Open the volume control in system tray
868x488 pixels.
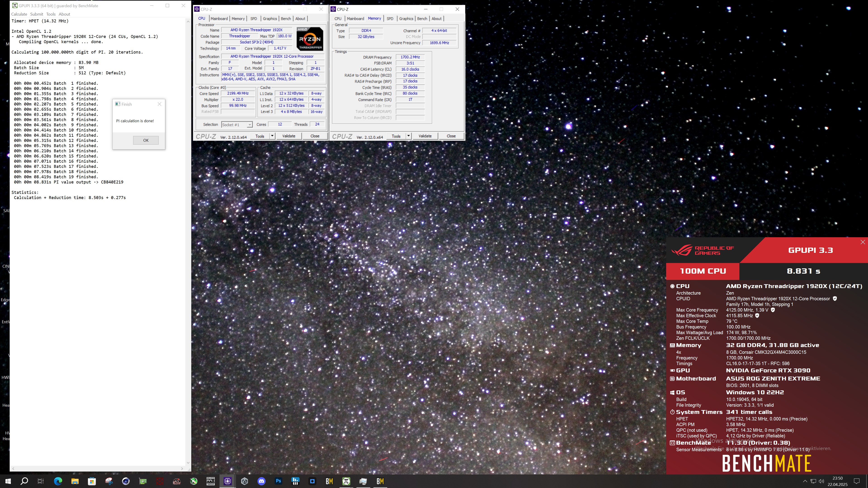point(821,481)
